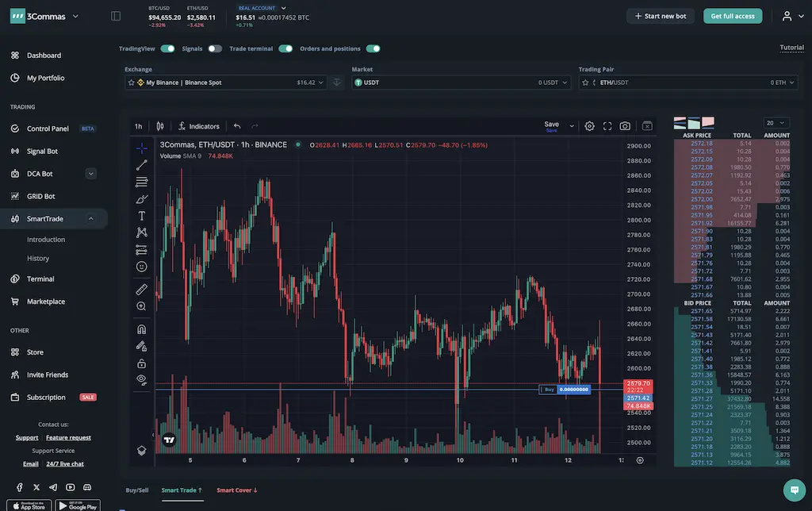Screen dimensions: 812x511
Task: Click the Get full access button
Action: click(732, 16)
